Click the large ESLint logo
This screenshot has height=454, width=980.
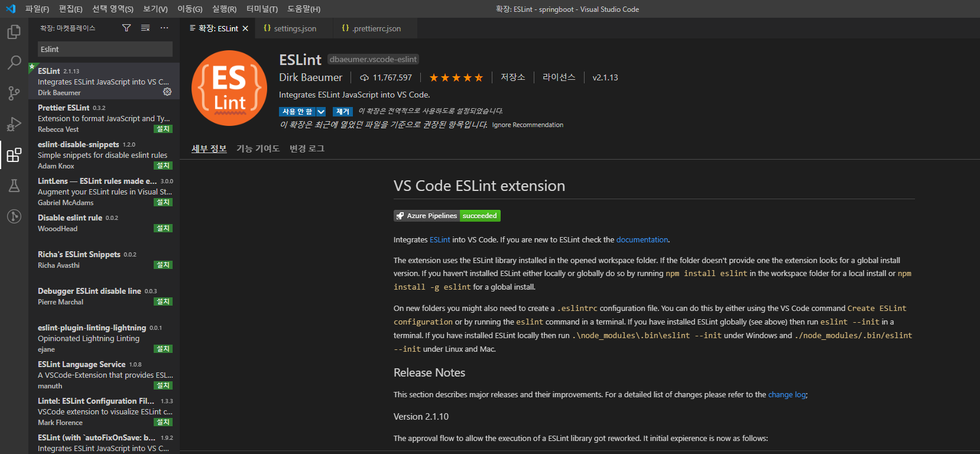pyautogui.click(x=229, y=88)
